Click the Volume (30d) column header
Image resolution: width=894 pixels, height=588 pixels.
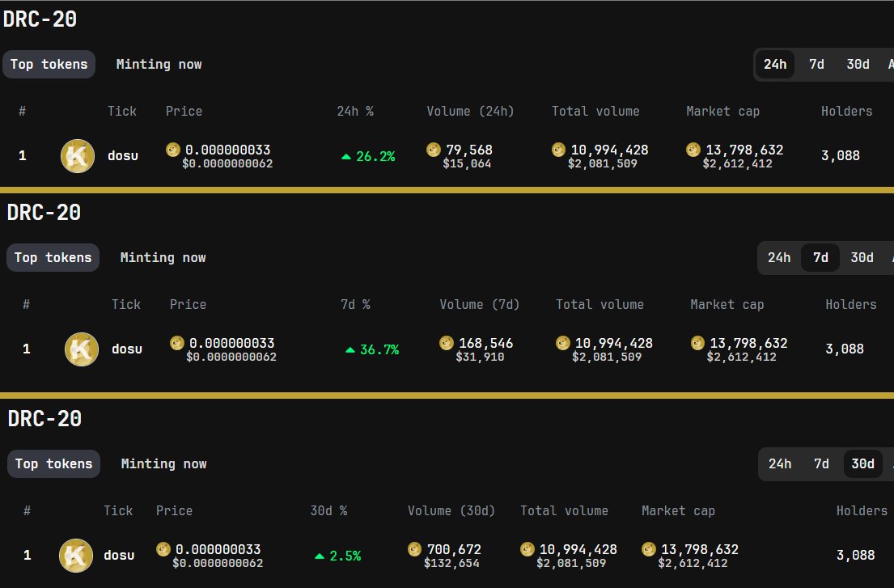[x=451, y=510]
